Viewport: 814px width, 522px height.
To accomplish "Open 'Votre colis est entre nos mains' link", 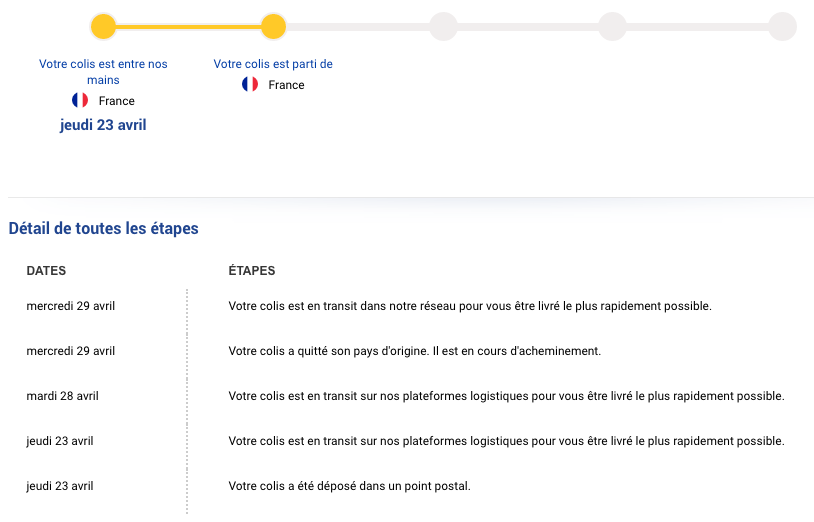I will pos(103,72).
